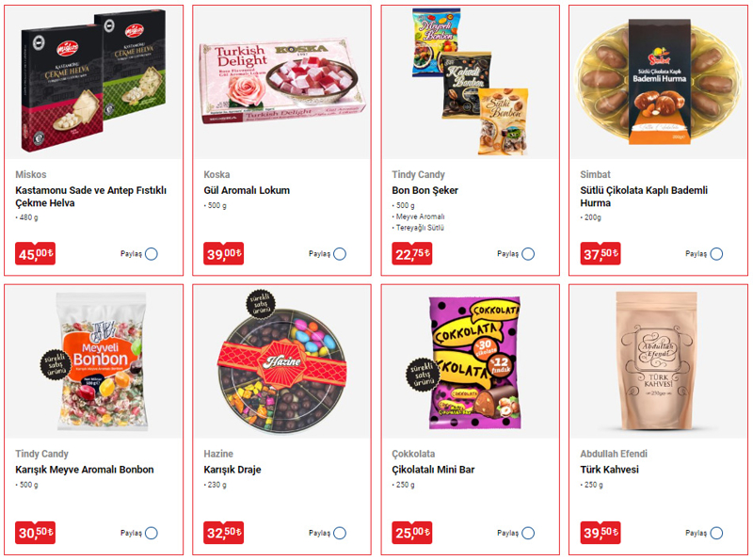Select Paylaş circle for Simbat Bademli Hurma
753x560 pixels.
(x=716, y=253)
